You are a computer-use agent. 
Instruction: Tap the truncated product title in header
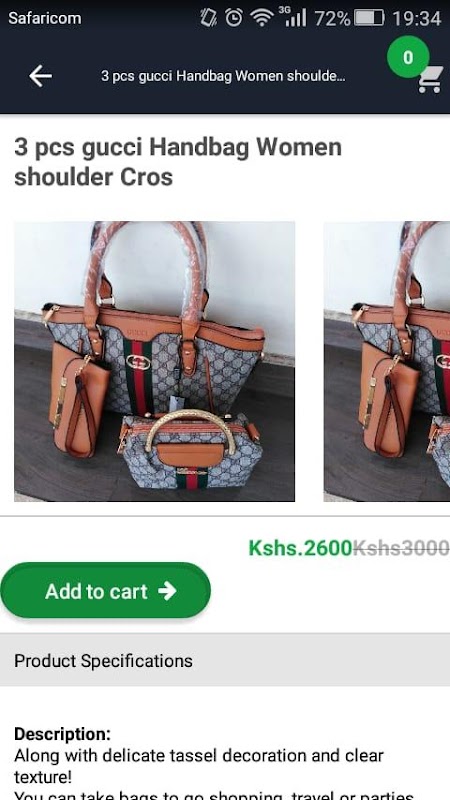click(223, 77)
